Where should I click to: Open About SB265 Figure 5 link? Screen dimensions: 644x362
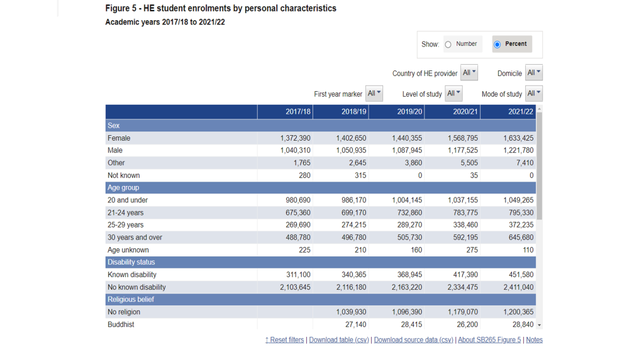(489, 340)
